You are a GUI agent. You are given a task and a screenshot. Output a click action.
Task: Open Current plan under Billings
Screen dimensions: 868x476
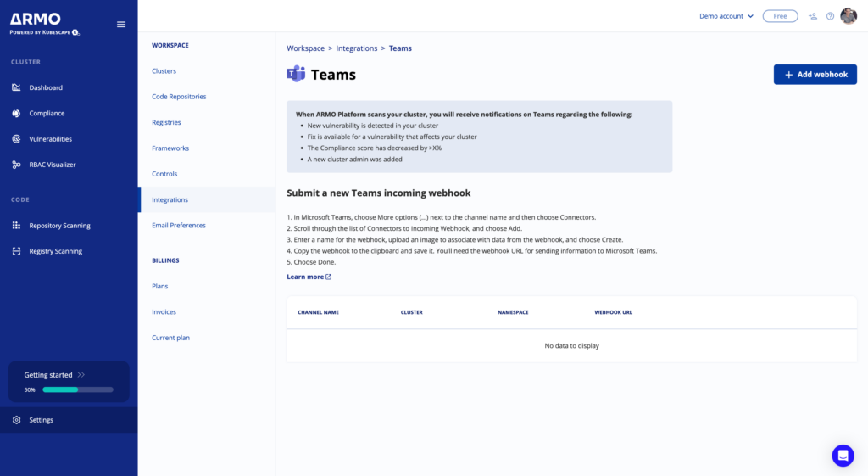(x=170, y=338)
